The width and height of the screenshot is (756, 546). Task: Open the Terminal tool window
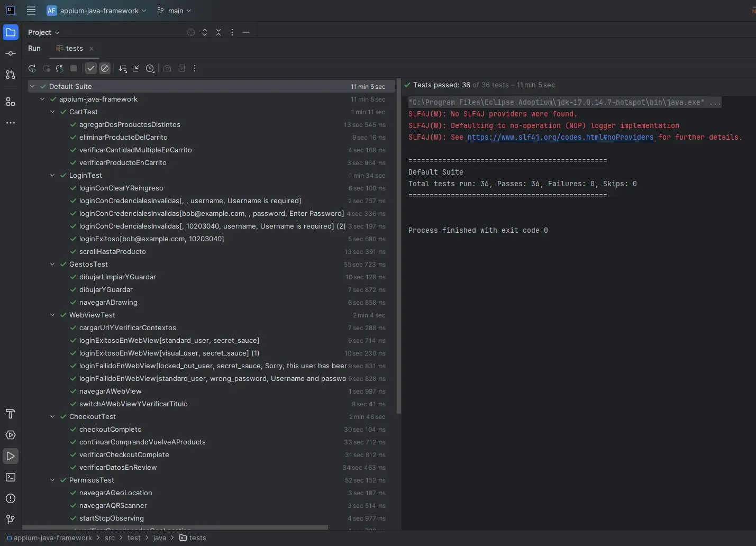tap(11, 477)
